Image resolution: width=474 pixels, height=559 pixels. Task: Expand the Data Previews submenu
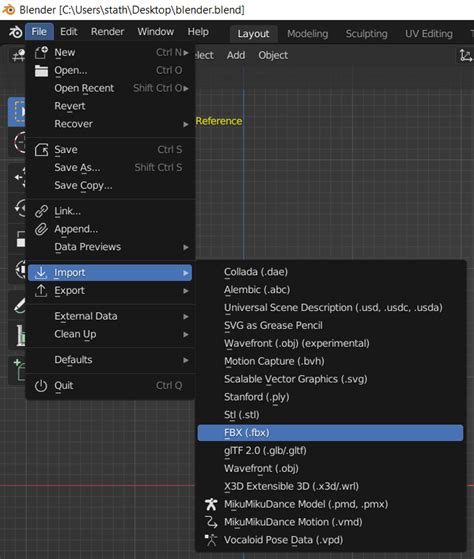click(x=110, y=247)
